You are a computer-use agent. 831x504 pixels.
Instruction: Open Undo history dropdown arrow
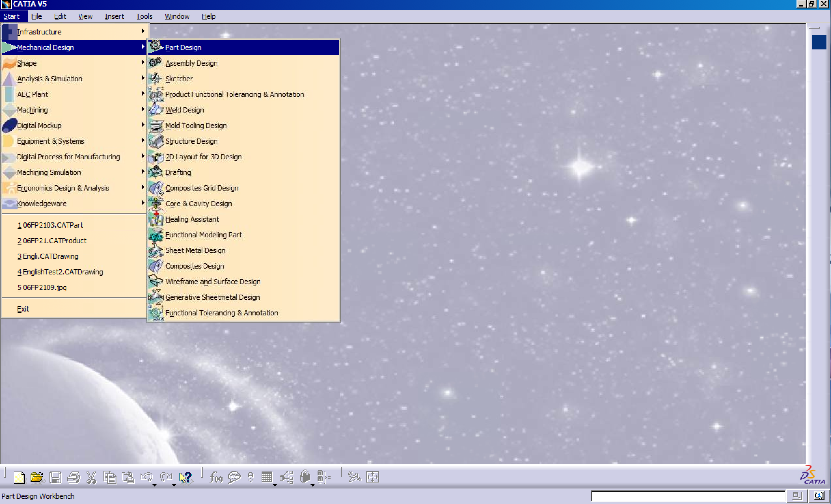point(155,485)
